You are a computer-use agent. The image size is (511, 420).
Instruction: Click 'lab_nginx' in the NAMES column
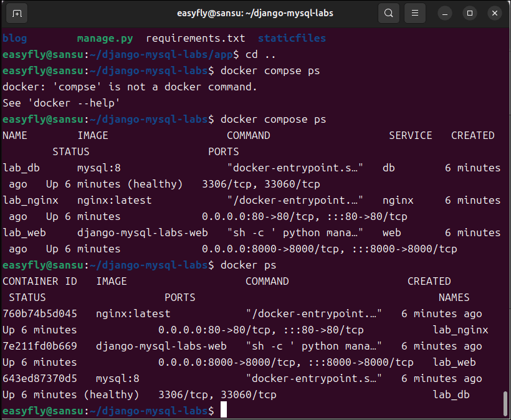pyautogui.click(x=461, y=330)
